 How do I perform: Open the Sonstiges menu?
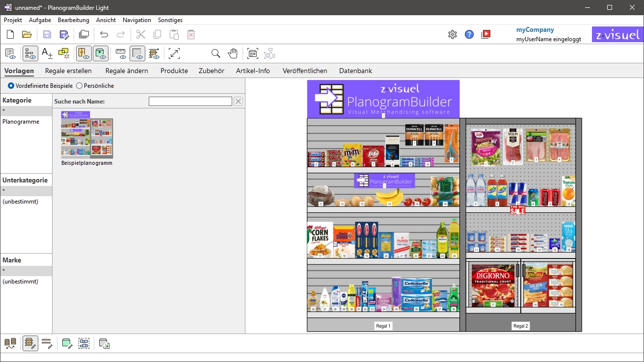[170, 20]
